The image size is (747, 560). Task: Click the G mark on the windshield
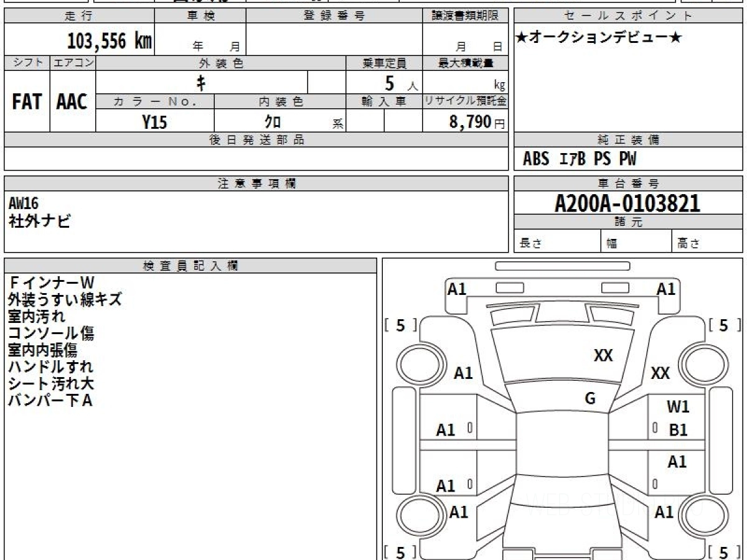pyautogui.click(x=590, y=399)
